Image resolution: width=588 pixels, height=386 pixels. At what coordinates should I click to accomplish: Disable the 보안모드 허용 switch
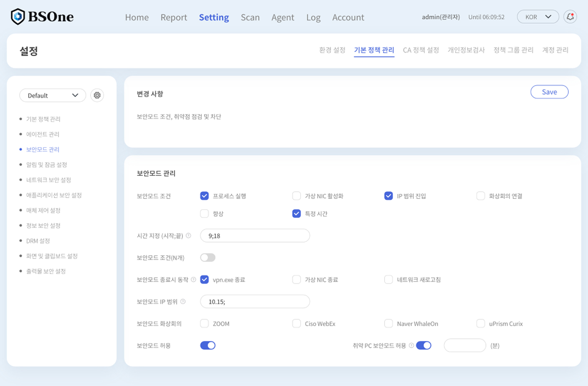tap(208, 345)
